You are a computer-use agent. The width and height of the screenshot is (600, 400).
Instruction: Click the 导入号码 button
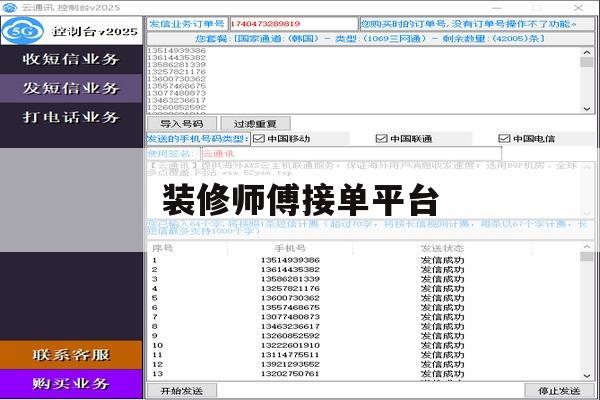point(182,124)
